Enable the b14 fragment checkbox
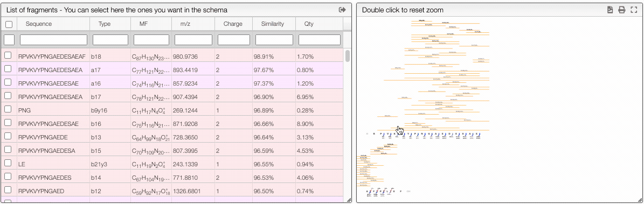644x204 pixels. pos(8,176)
